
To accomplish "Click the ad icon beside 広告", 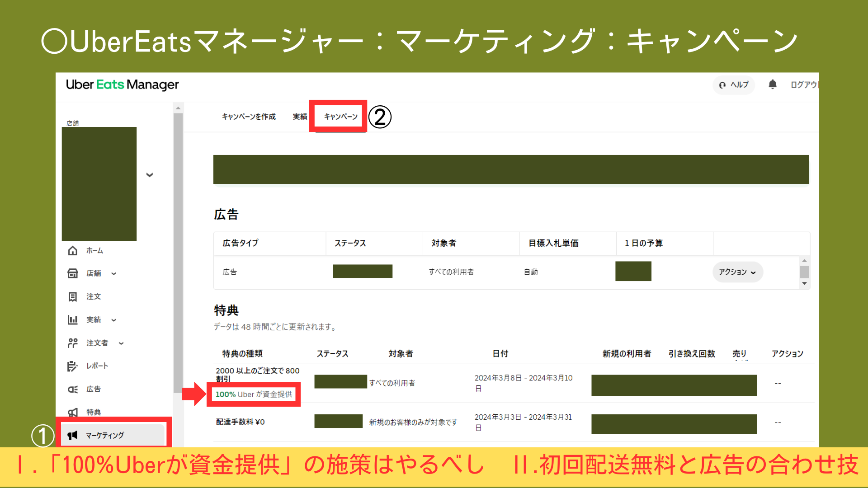I will [72, 389].
